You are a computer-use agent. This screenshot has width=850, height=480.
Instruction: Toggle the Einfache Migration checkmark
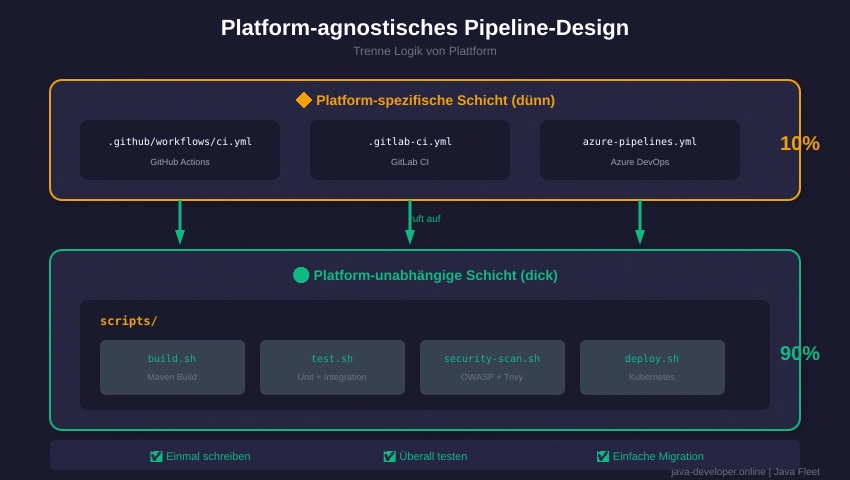(x=603, y=456)
